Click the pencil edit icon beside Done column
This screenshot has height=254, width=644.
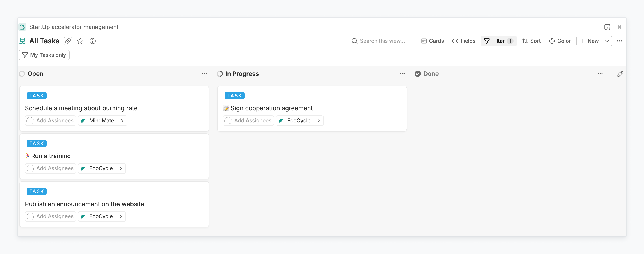620,74
